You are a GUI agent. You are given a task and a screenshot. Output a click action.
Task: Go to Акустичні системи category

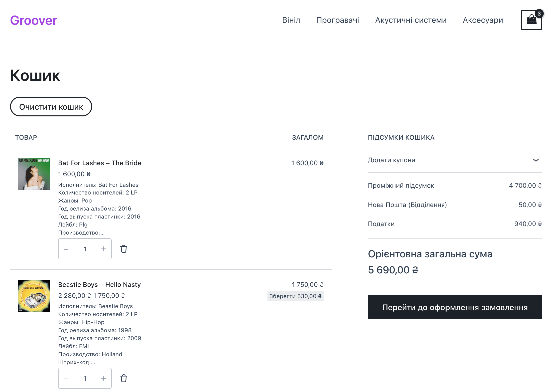pos(411,20)
